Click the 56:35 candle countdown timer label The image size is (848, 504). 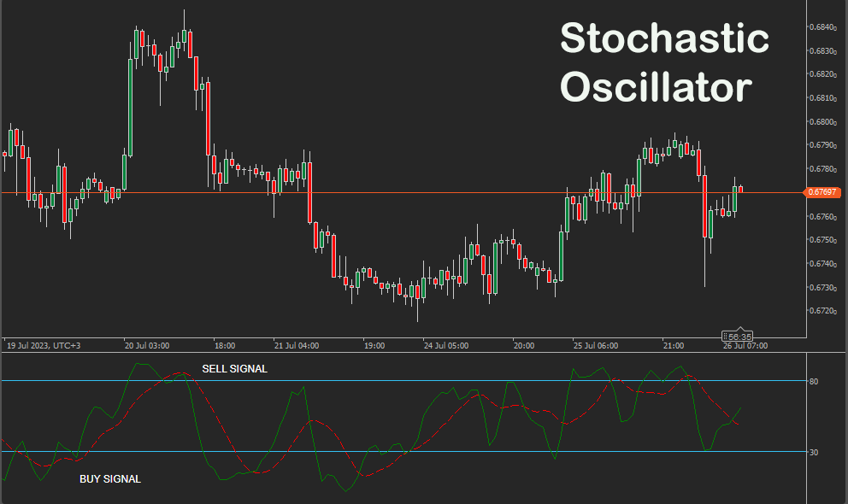click(739, 337)
